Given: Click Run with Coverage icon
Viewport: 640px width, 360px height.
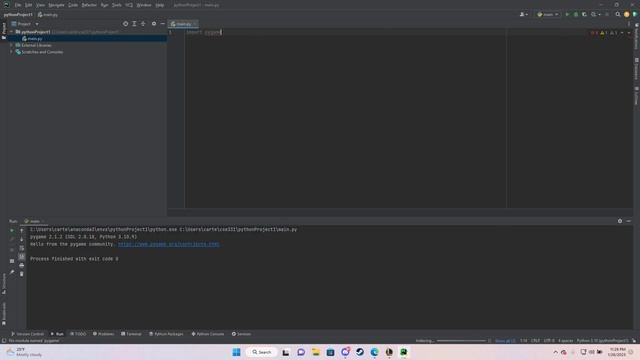Looking at the screenshot, I should 584,14.
